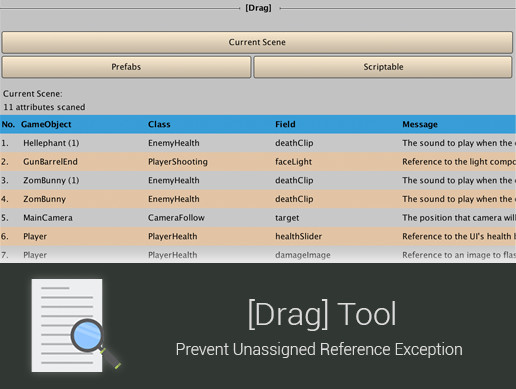The height and width of the screenshot is (389, 516).
Task: Click 'Reference to the light' message
Action: (459, 162)
